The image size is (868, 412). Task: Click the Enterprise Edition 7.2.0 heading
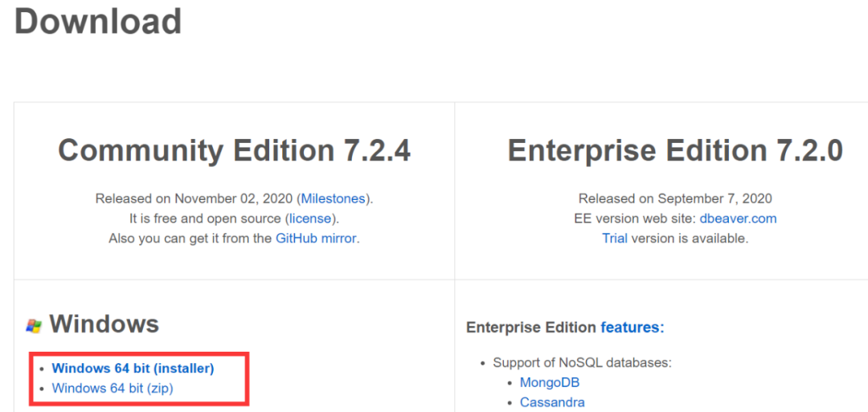coord(675,151)
